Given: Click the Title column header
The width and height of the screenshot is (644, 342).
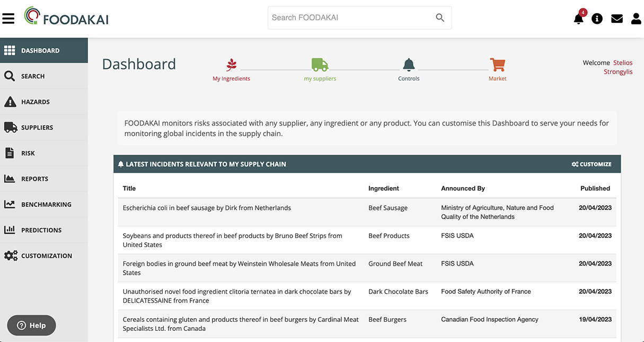Looking at the screenshot, I should pyautogui.click(x=129, y=188).
